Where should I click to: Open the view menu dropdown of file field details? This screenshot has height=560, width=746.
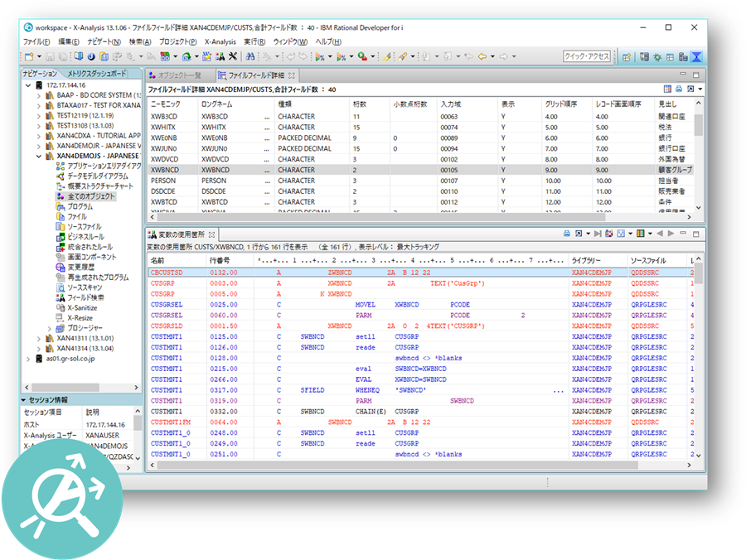(700, 89)
